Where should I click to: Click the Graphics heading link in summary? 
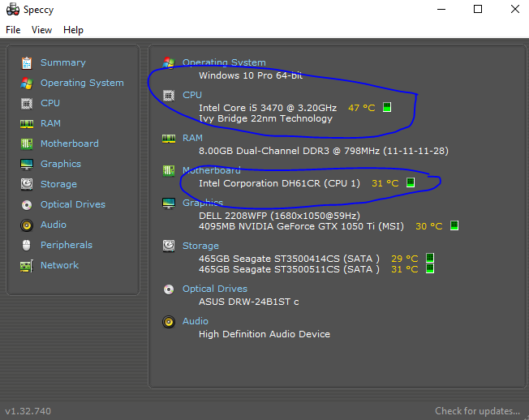tap(203, 203)
